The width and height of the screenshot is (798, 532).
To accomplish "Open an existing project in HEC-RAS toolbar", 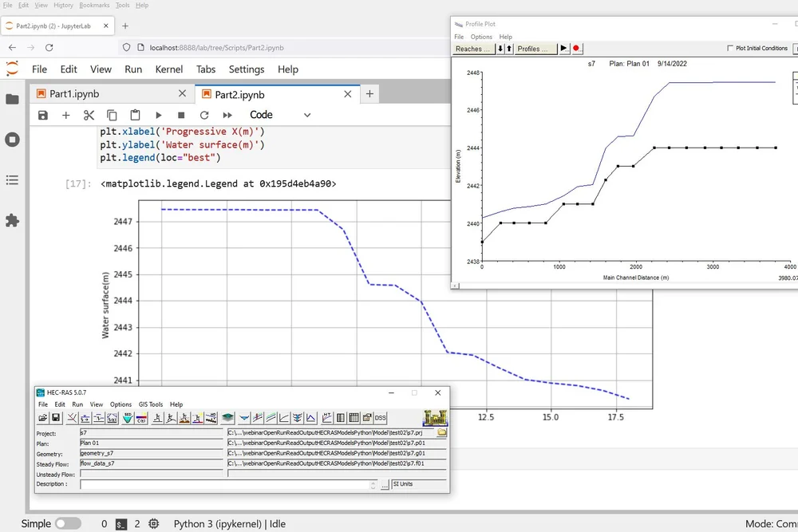I will 43,418.
